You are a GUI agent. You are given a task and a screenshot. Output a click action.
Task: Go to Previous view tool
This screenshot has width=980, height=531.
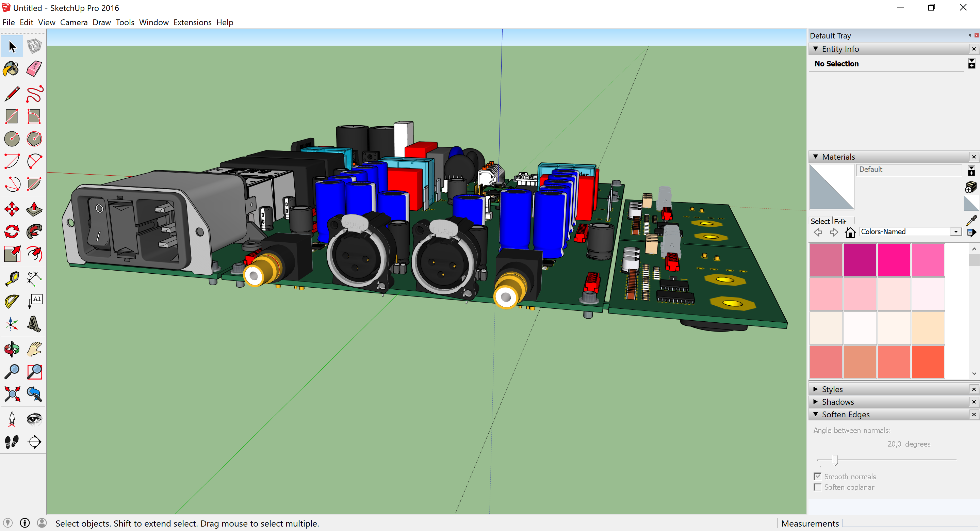point(34,394)
